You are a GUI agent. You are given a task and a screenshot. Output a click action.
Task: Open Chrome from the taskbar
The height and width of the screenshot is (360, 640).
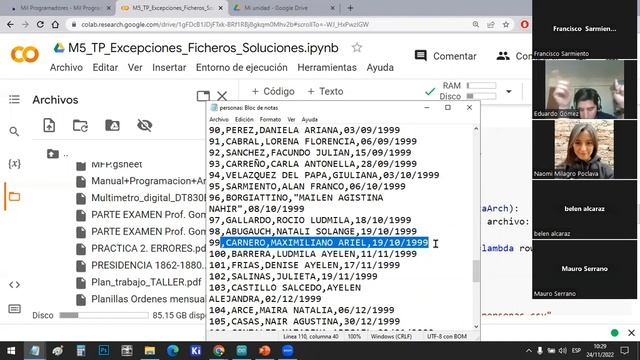[x=219, y=351]
